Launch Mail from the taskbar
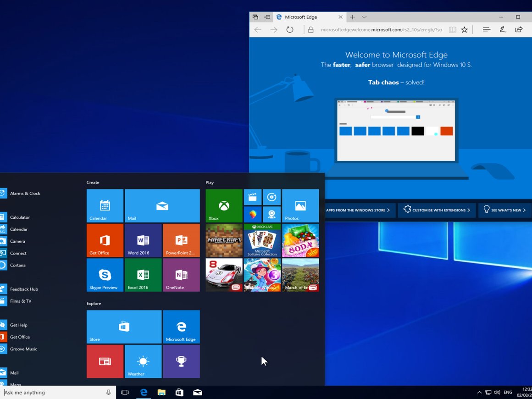532x399 pixels. point(197,392)
